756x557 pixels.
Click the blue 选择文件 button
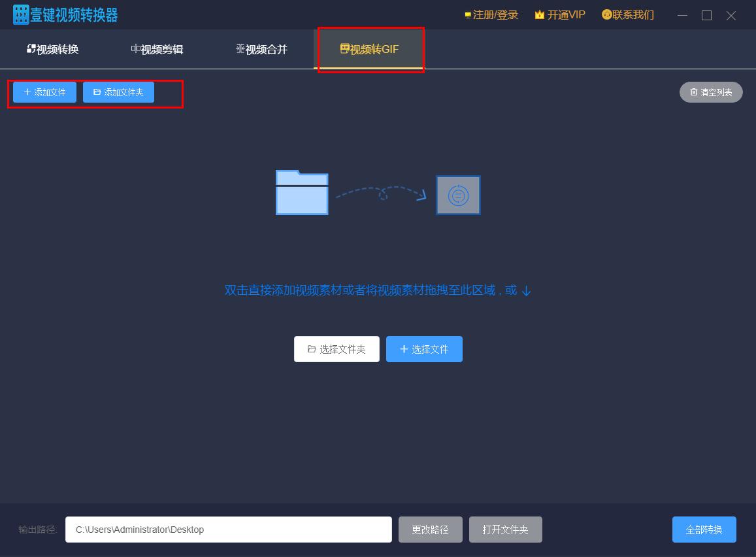click(x=424, y=348)
